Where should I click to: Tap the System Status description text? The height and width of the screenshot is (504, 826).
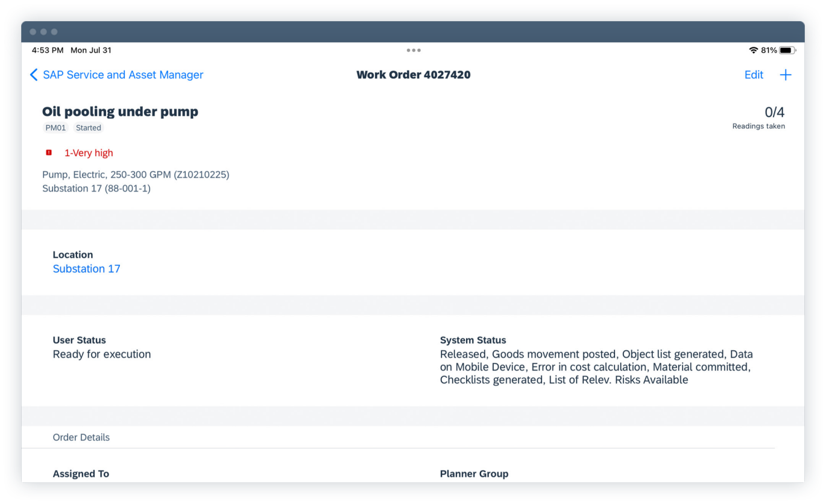click(x=596, y=367)
